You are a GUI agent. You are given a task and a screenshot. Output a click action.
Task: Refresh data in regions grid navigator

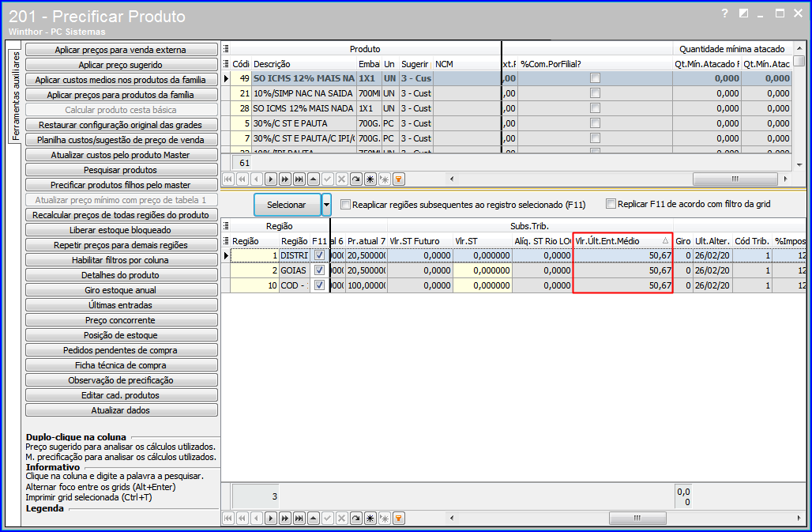click(x=355, y=518)
